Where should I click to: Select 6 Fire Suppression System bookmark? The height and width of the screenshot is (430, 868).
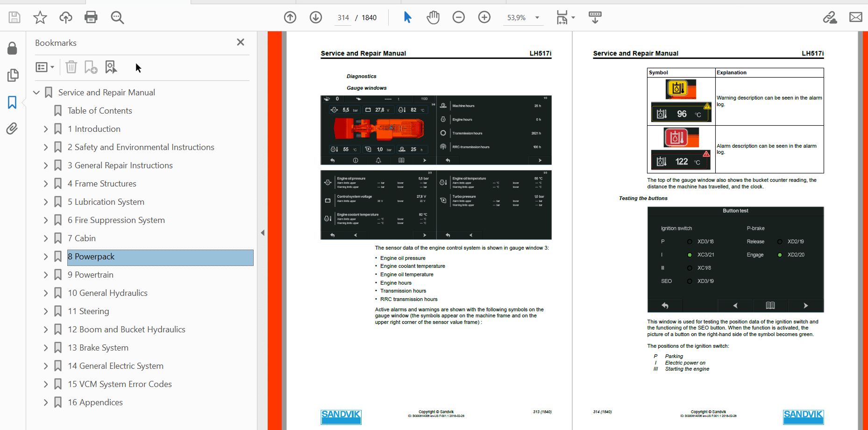[116, 220]
